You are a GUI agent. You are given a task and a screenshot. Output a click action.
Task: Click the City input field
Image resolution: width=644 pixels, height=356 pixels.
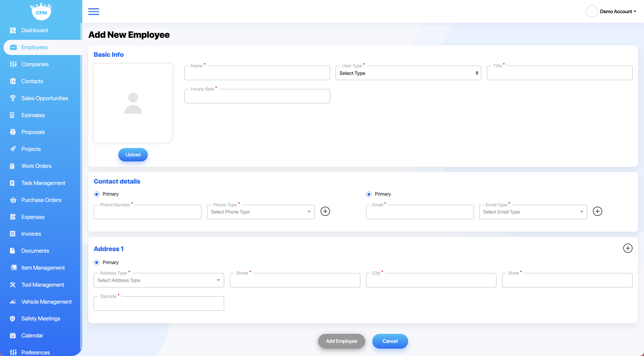[431, 280]
